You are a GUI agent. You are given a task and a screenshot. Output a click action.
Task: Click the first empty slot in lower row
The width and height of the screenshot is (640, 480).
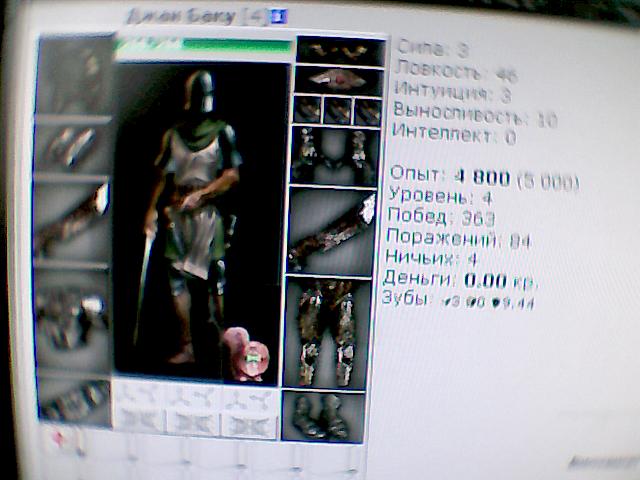pyautogui.click(x=140, y=420)
